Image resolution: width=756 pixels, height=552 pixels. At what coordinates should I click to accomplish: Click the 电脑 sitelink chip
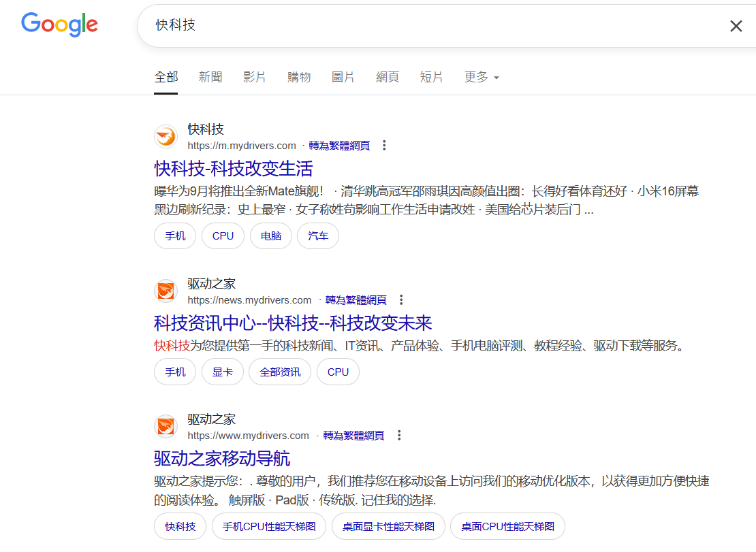(271, 236)
